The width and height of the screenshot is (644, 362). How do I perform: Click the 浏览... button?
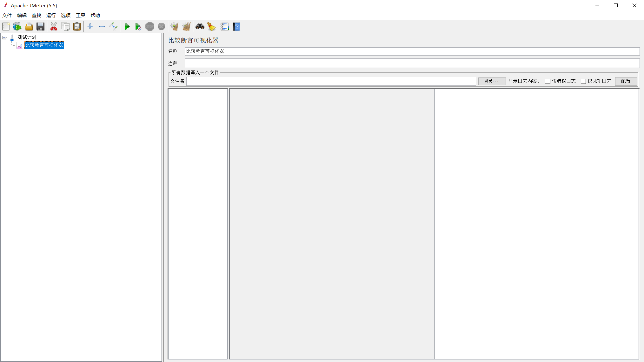coord(492,81)
